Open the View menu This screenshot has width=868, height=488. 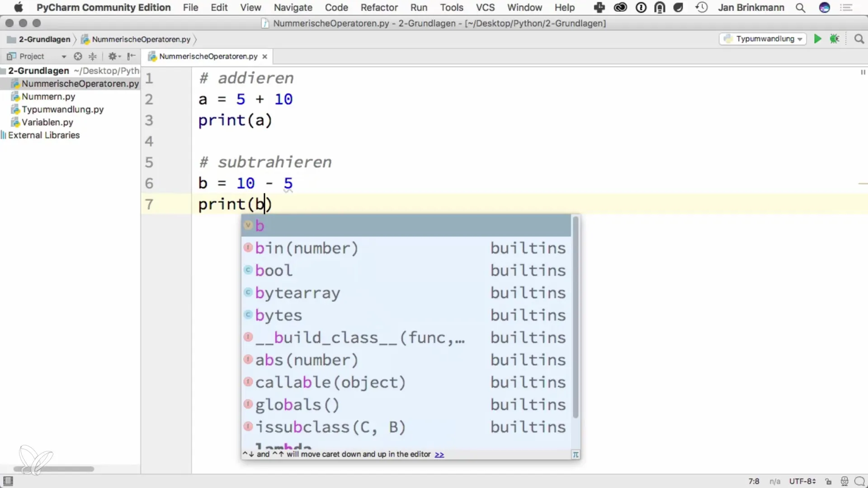(x=250, y=7)
